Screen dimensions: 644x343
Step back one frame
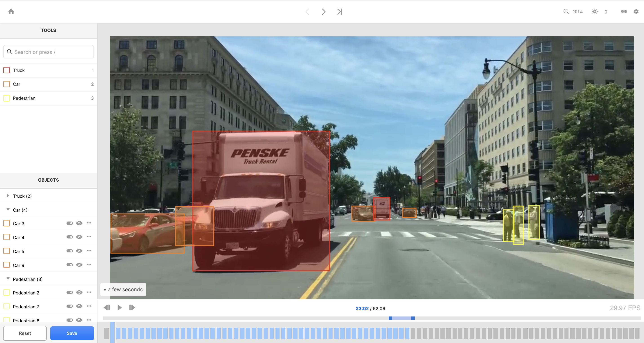107,307
